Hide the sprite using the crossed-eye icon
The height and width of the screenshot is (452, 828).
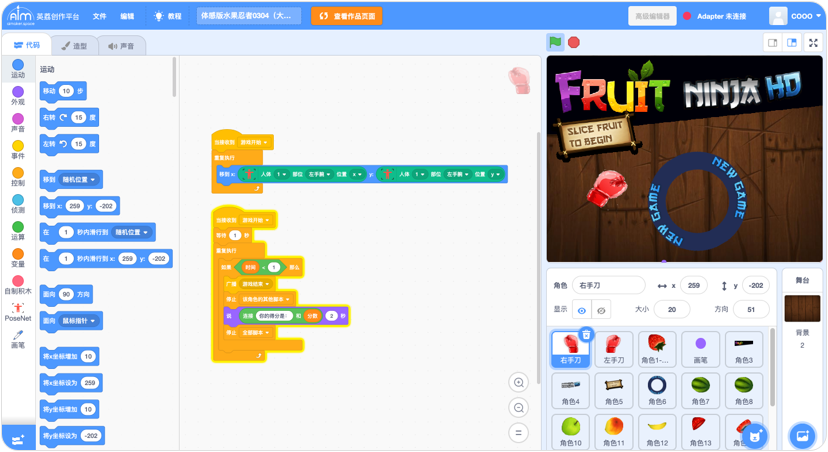pyautogui.click(x=601, y=310)
